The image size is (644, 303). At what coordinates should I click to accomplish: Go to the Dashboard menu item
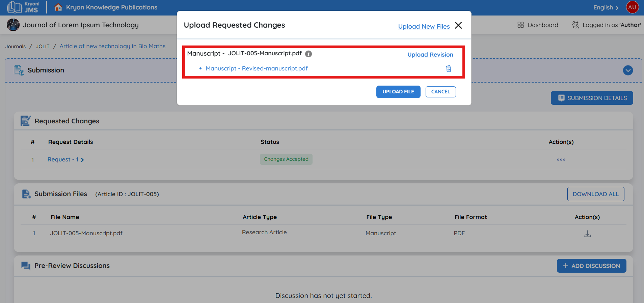coord(538,25)
